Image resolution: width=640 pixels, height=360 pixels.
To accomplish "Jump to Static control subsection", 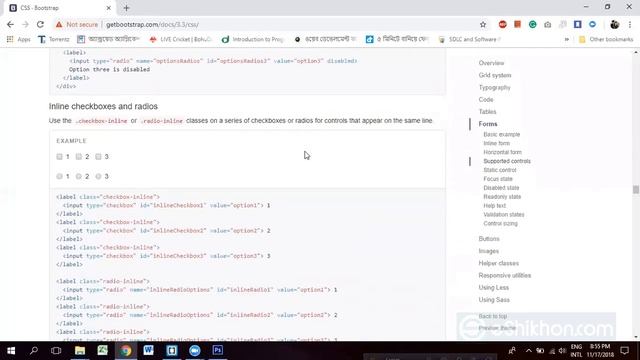I will [x=500, y=170].
